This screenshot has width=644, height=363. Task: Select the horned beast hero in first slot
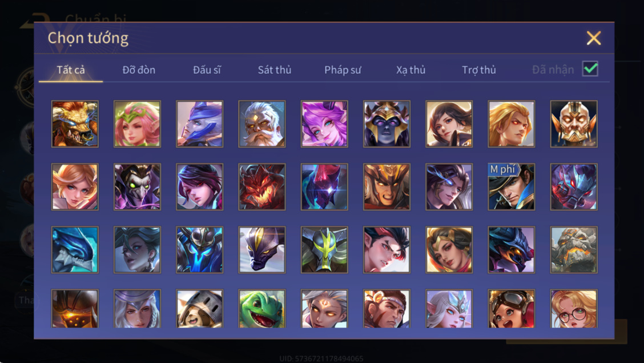(75, 123)
